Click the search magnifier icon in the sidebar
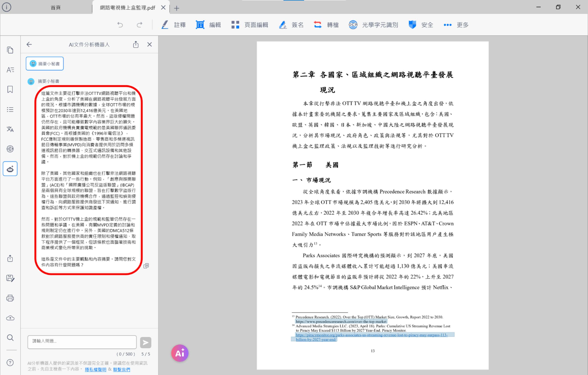This screenshot has width=588, height=375. click(10, 338)
